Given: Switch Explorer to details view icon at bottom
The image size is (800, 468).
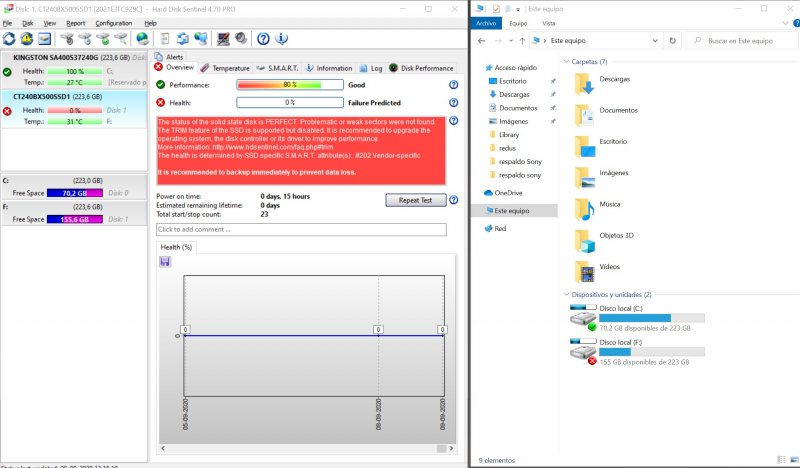Looking at the screenshot, I should click(x=781, y=460).
